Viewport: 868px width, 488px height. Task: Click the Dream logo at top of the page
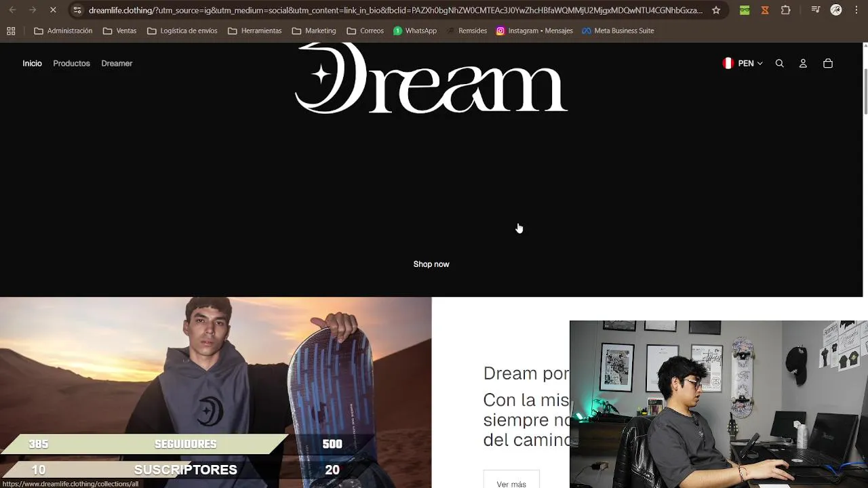tap(431, 79)
